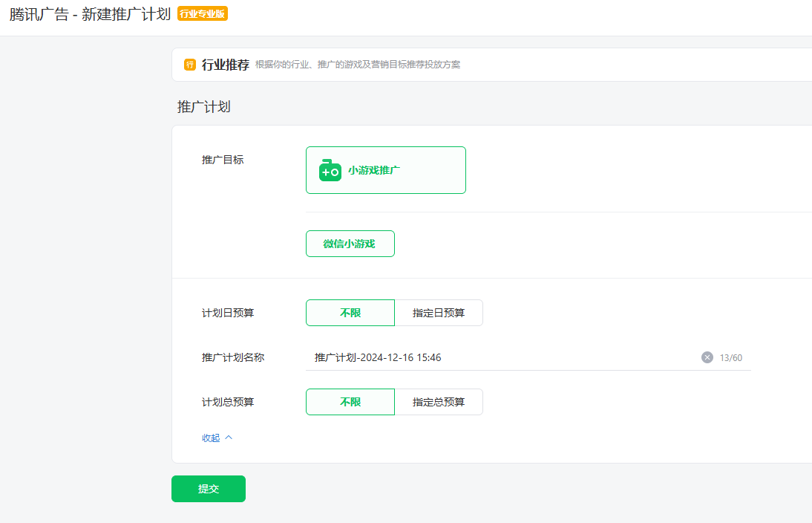Select the 小游戏推广 promotion goal
812x523 pixels.
click(x=386, y=170)
